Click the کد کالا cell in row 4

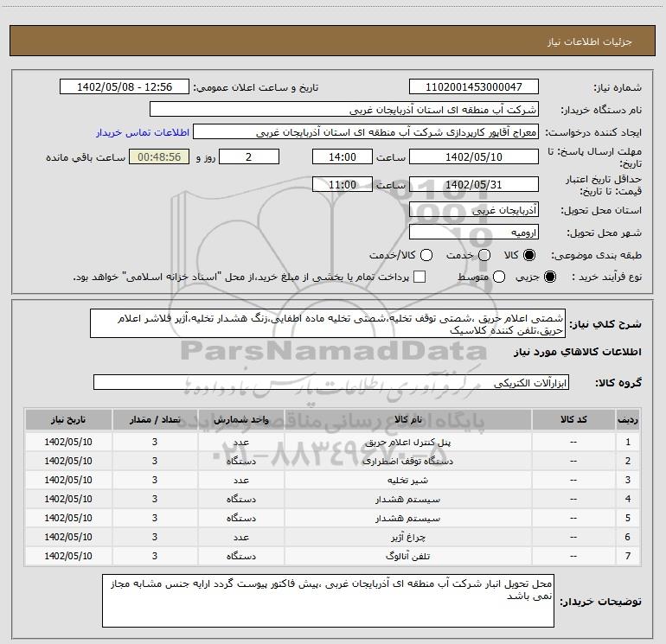[573, 500]
